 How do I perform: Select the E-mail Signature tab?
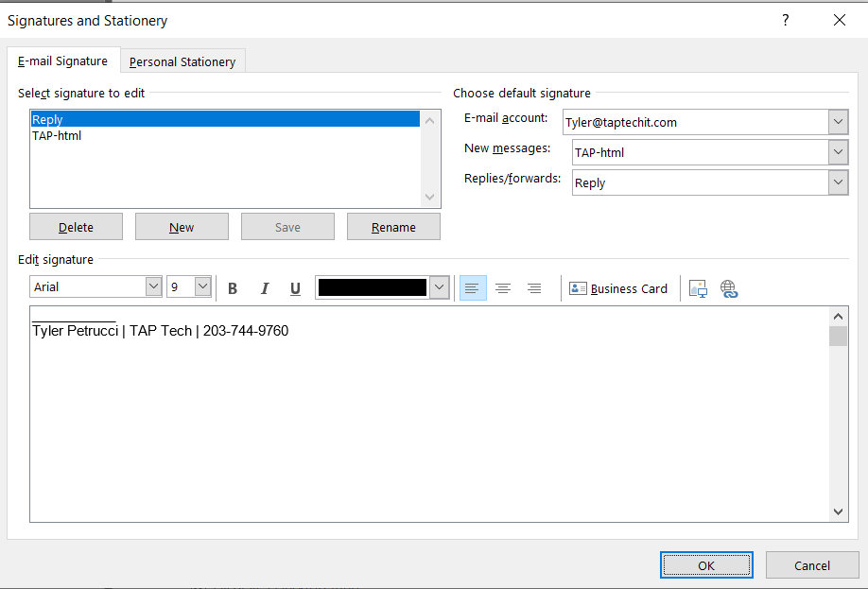62,61
